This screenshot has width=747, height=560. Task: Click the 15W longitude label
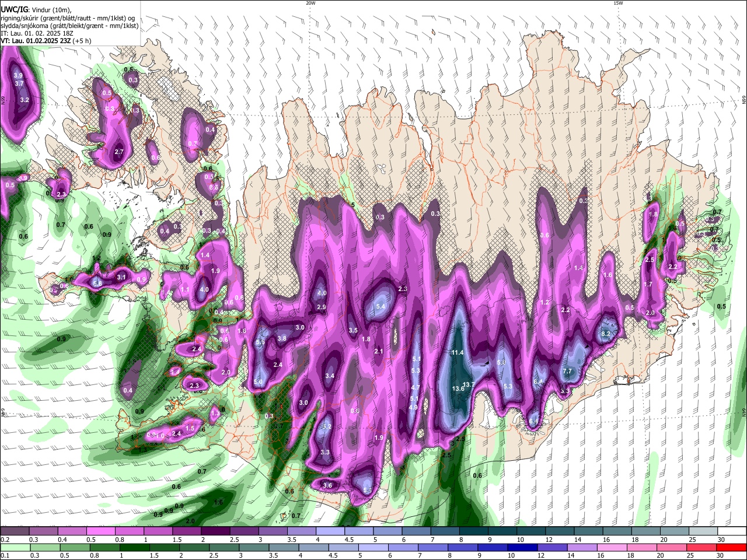618,3
